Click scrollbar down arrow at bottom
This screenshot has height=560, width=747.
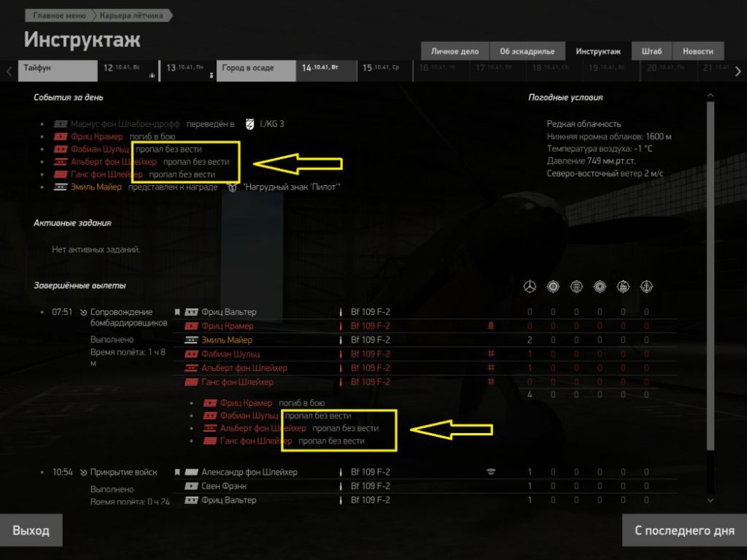pos(710,500)
